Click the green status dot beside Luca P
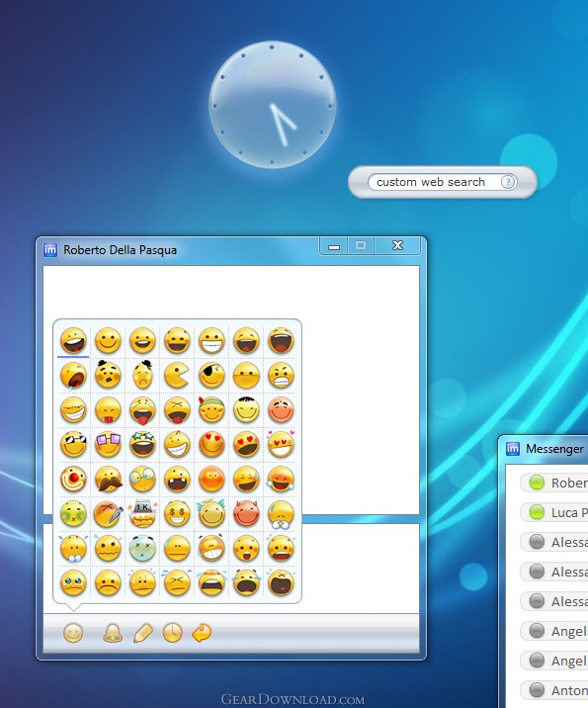Viewport: 588px width, 708px height. click(x=537, y=512)
